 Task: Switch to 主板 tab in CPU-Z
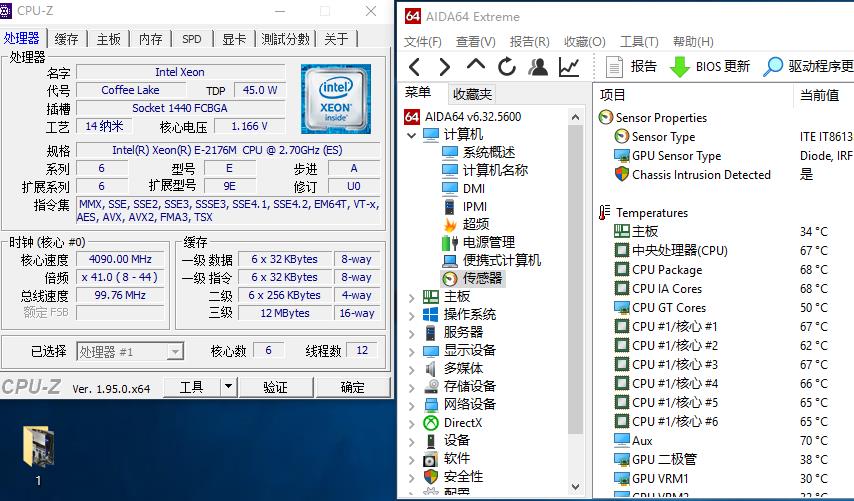[x=108, y=39]
